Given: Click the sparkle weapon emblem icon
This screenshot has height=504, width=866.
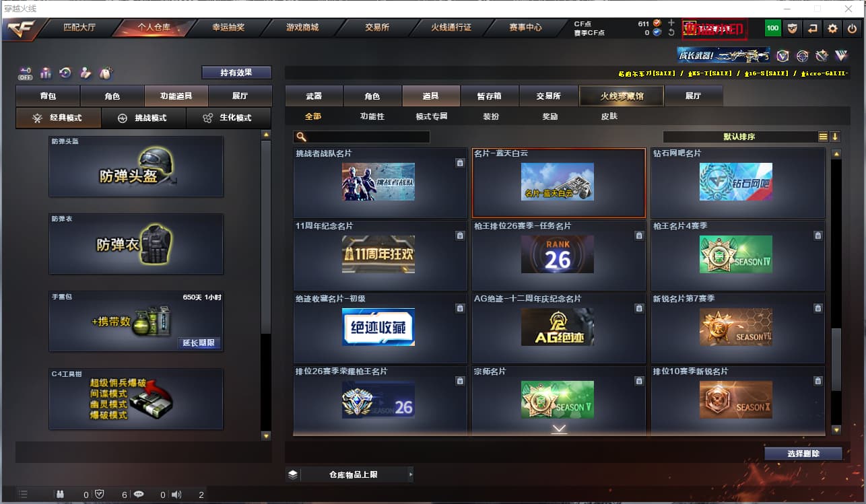Looking at the screenshot, I should tap(822, 56).
